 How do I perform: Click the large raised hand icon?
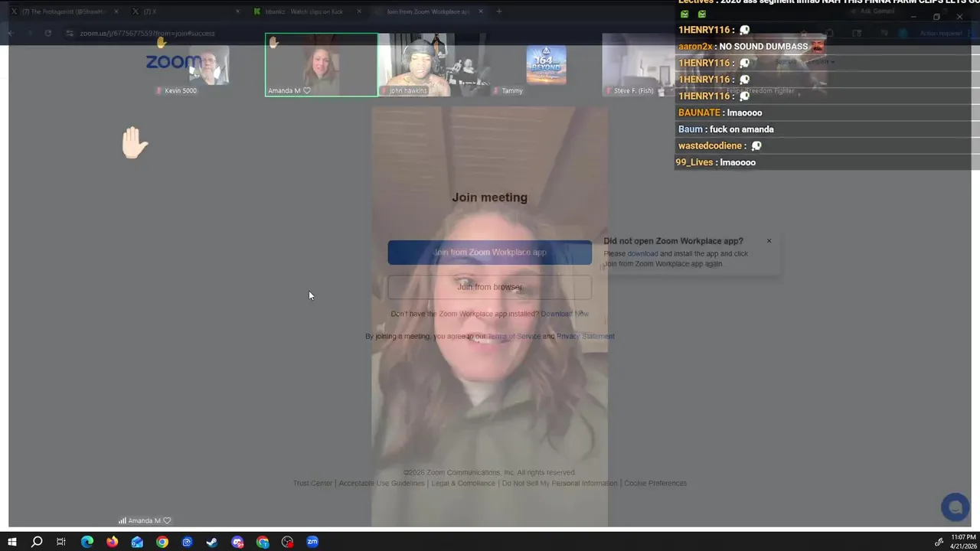[x=134, y=143]
